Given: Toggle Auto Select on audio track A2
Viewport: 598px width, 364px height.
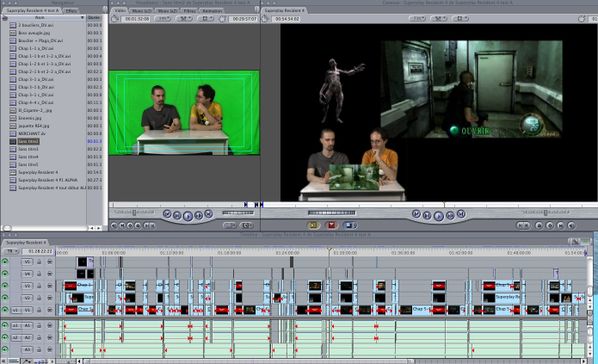Looking at the screenshot, I should point(50,338).
